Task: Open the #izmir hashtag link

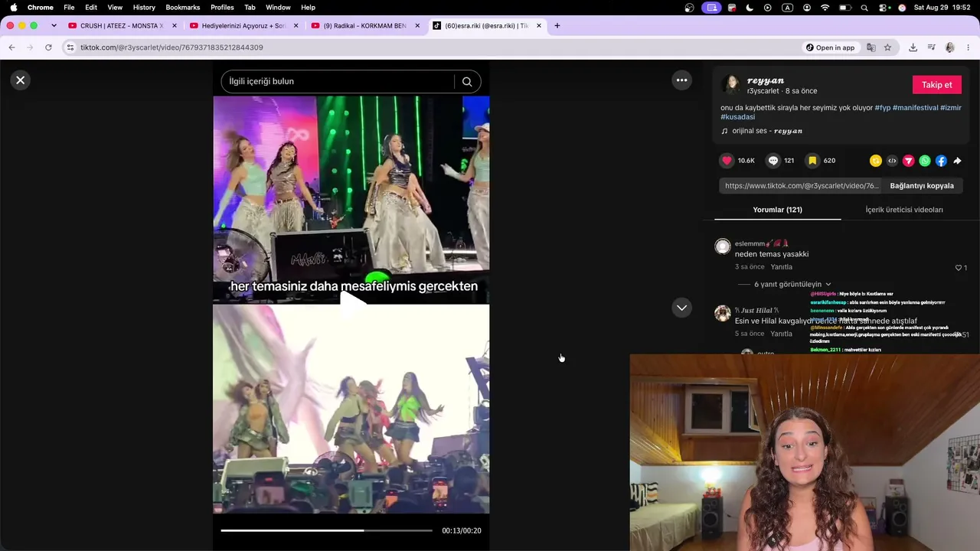Action: (x=951, y=108)
